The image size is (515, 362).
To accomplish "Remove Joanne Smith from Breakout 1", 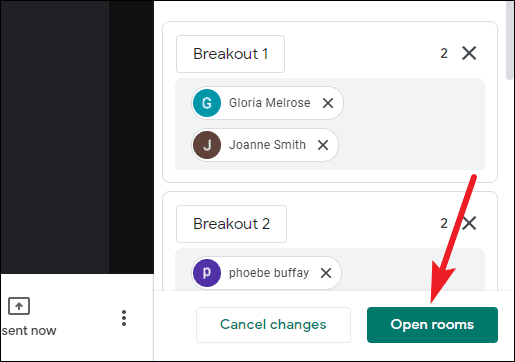I will (x=323, y=145).
